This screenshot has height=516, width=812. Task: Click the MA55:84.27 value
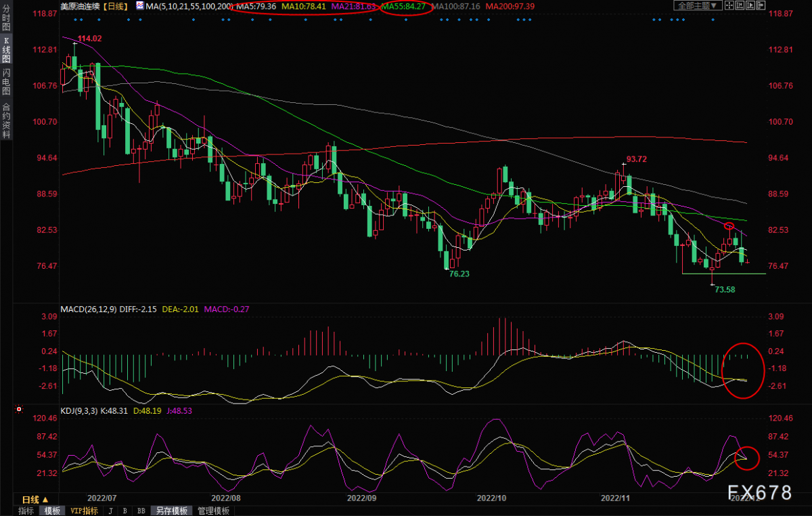405,6
